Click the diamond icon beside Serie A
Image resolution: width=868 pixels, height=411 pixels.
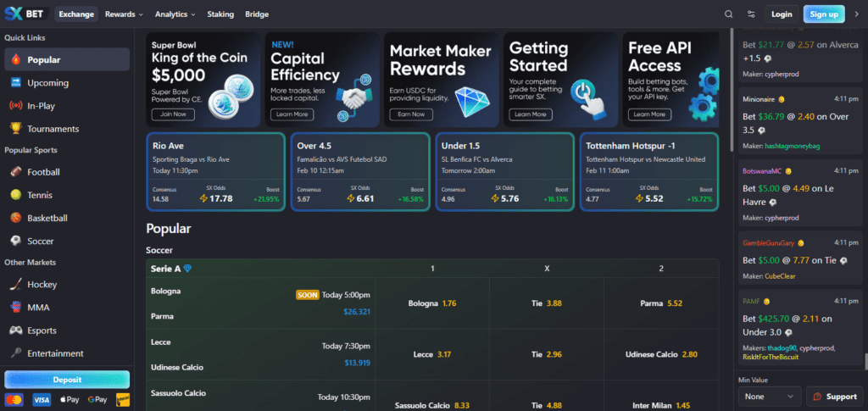tap(187, 269)
